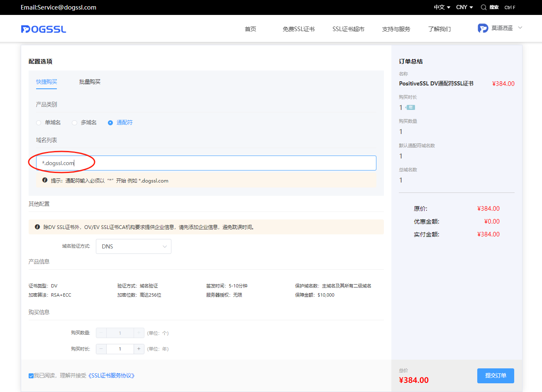This screenshot has width=542, height=392.
Task: Increase purchase quantity with plus button
Action: (x=139, y=333)
